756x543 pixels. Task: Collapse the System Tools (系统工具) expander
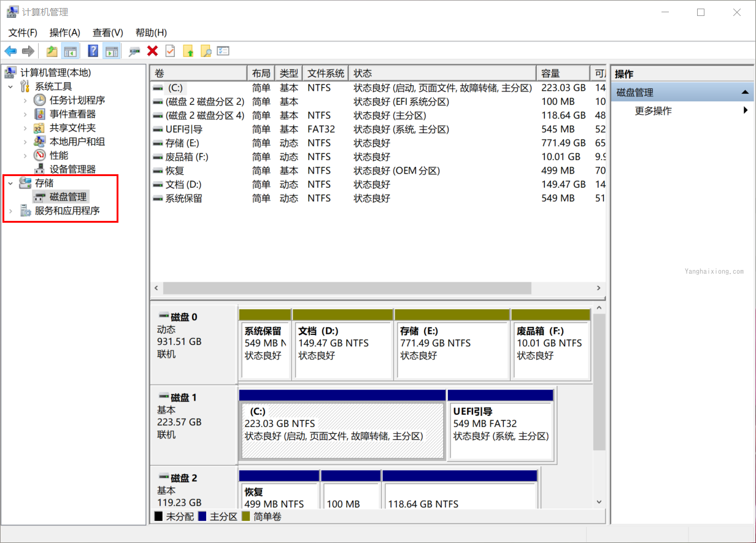point(10,87)
